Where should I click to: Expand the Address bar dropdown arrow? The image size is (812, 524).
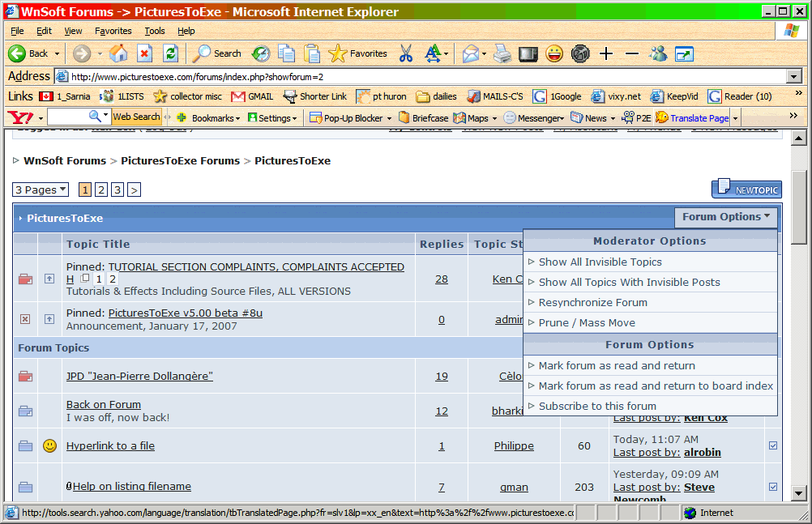(794, 77)
